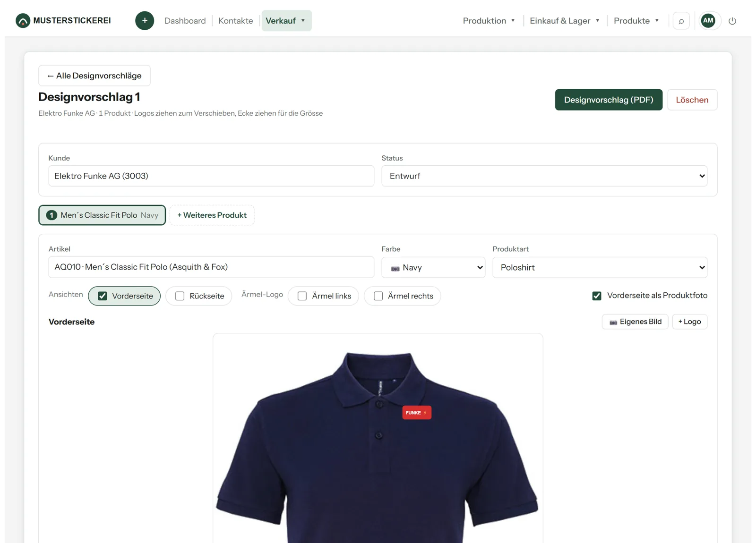
Task: Click the Designvorschlag 1 heading
Action: tap(89, 97)
